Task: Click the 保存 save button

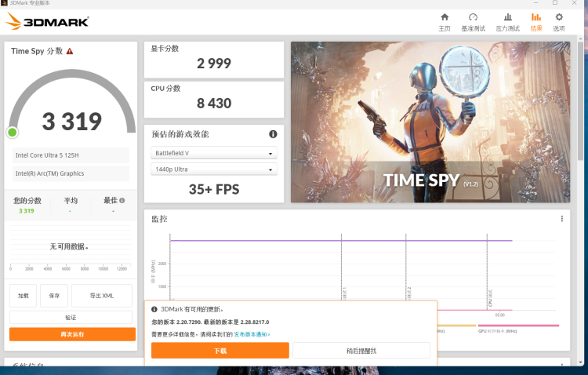Action: (x=54, y=296)
